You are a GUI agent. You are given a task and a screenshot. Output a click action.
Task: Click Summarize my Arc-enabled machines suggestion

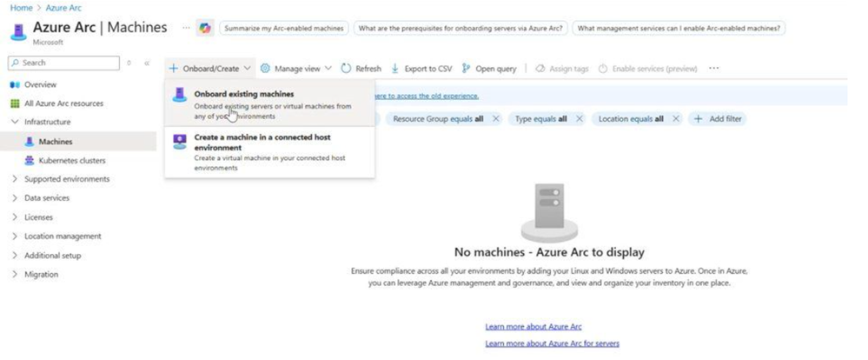(284, 28)
